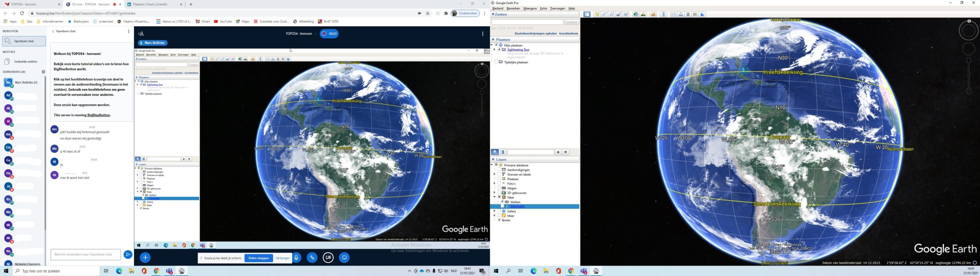Expand Foto's layer arrow in right-hand Lagen panel
The width and height of the screenshot is (980, 276).
click(x=495, y=184)
